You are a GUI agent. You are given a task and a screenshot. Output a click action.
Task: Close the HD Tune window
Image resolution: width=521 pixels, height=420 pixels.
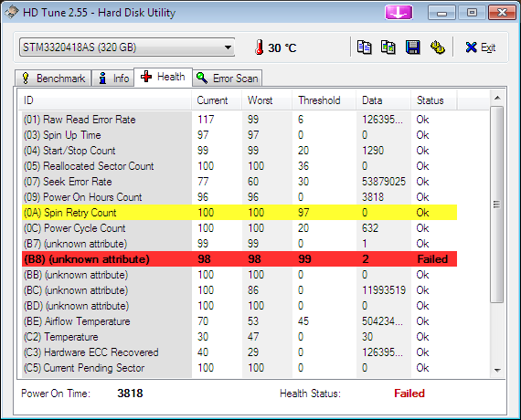[502, 13]
